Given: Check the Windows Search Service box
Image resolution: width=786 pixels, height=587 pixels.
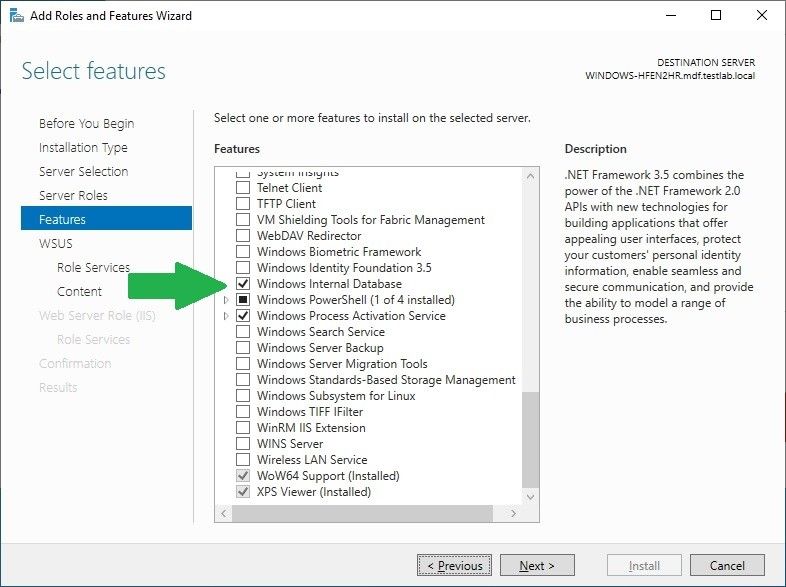Looking at the screenshot, I should pos(243,332).
